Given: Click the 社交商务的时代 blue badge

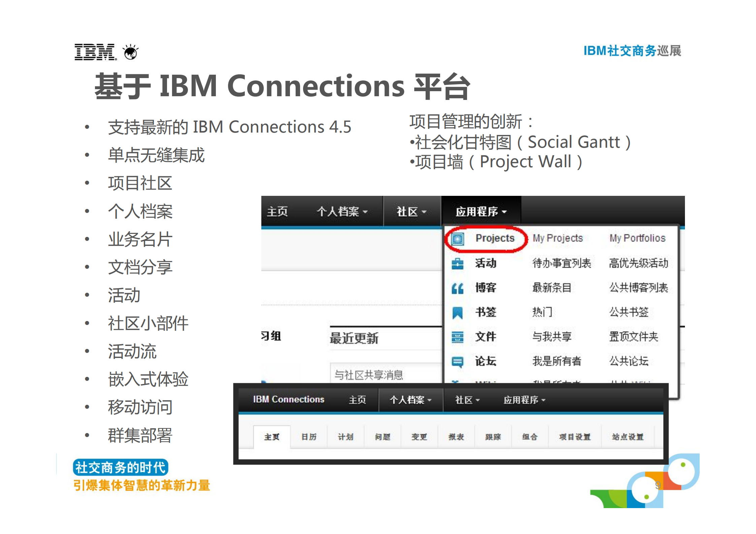Looking at the screenshot, I should pyautogui.click(x=120, y=467).
